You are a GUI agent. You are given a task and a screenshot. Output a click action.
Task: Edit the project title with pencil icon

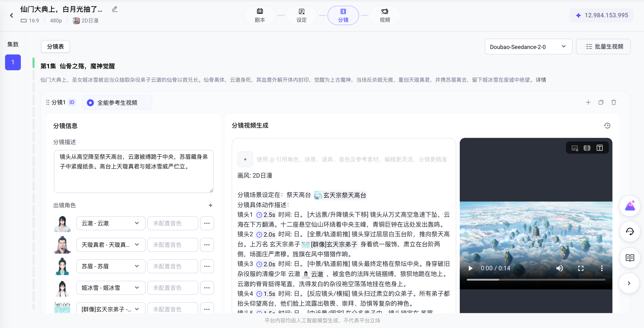(115, 9)
